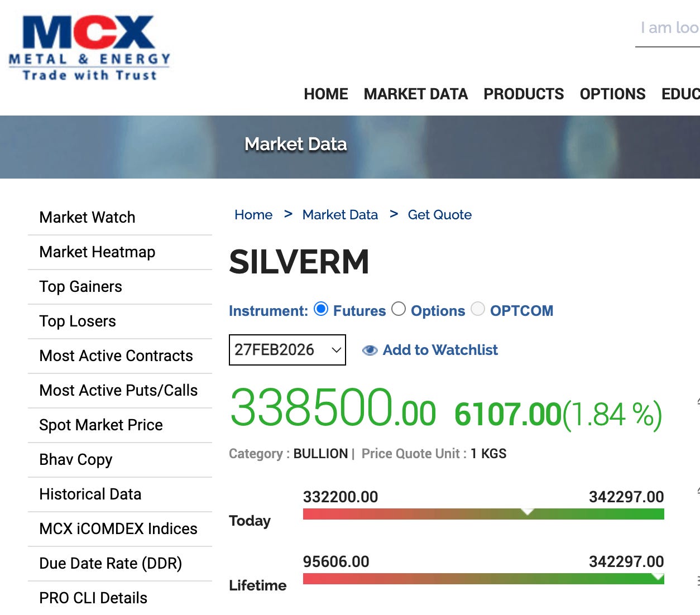
Task: Open Bhav Copy in the sidebar
Action: (x=120, y=460)
